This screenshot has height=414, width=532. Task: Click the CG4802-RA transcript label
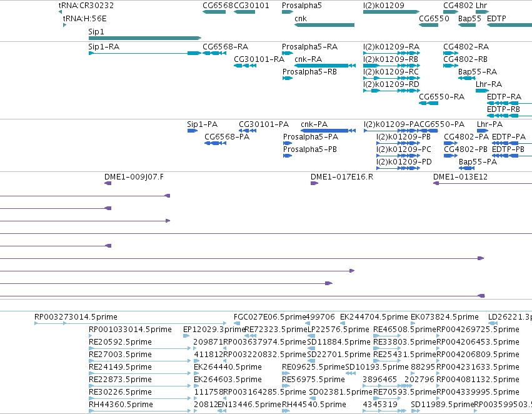pos(466,47)
